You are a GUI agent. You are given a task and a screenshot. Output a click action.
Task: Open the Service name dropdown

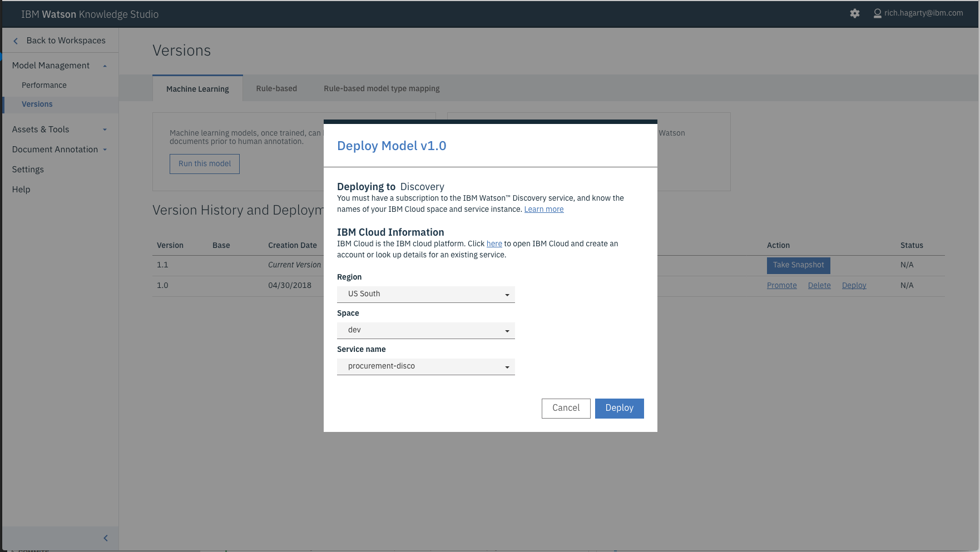click(x=426, y=366)
